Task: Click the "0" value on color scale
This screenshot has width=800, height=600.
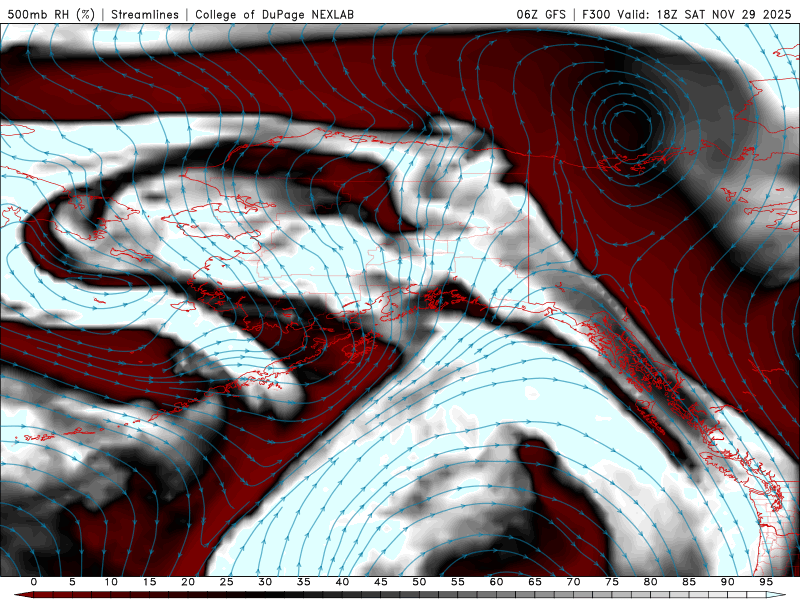Action: [x=34, y=582]
